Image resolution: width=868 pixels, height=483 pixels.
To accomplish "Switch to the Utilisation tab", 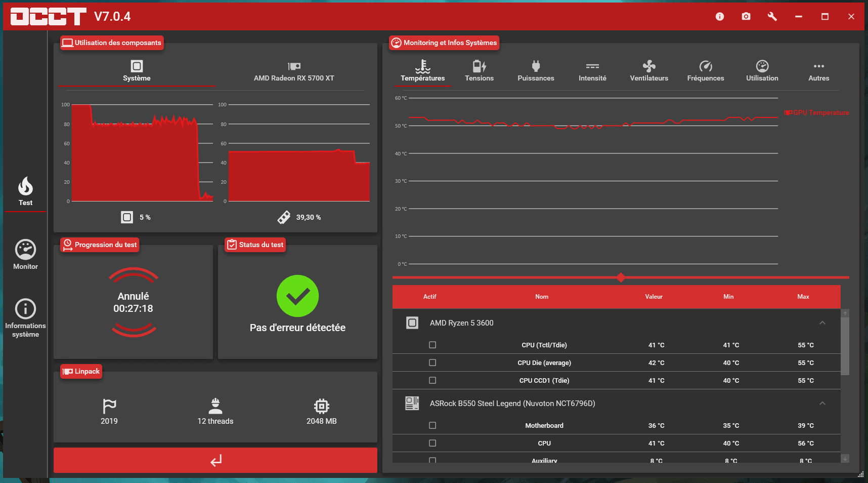I will point(762,72).
